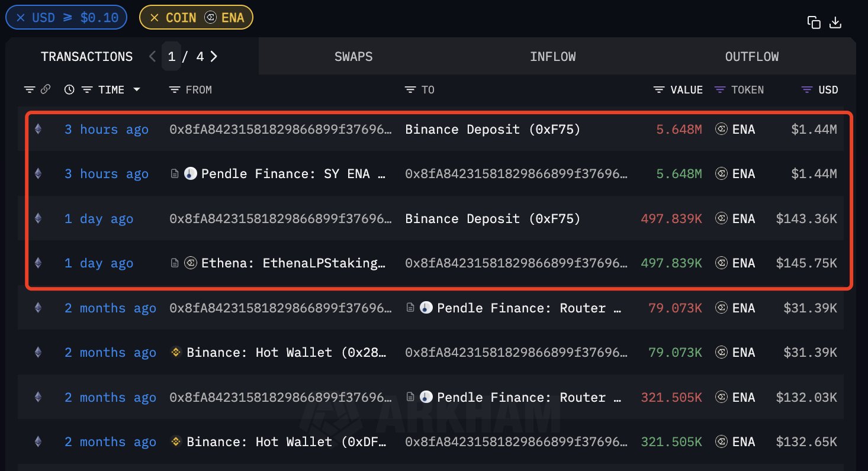Click ENA token in $1.44M Binance Deposit row

(x=735, y=129)
